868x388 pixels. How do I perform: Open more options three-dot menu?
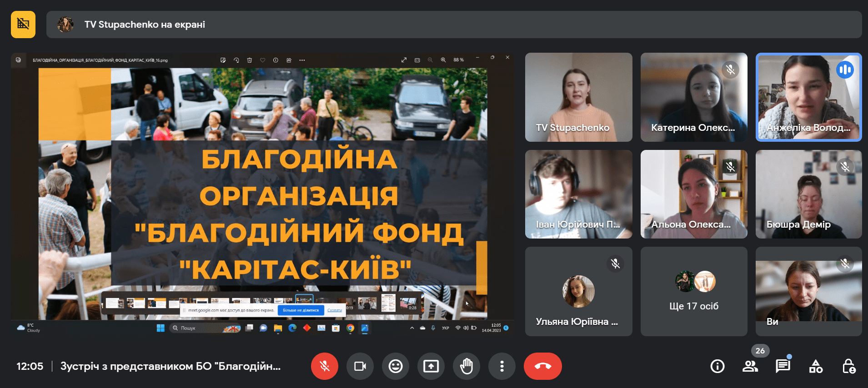tap(502, 366)
